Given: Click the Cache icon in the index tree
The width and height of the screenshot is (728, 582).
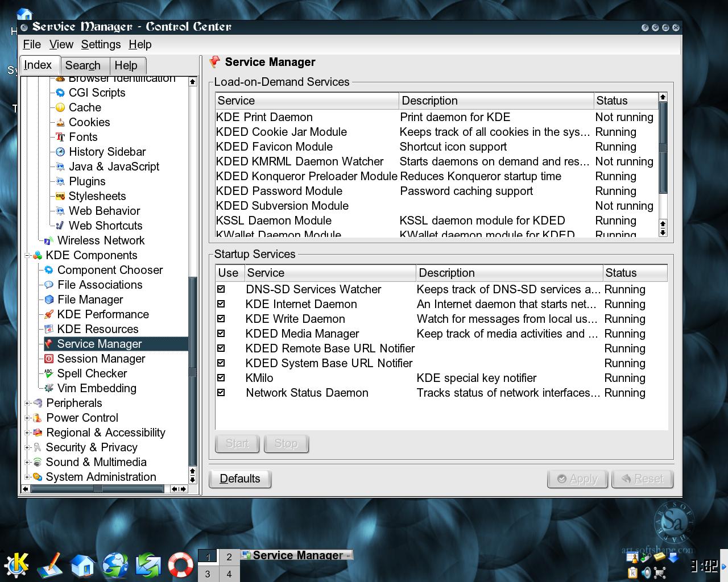Looking at the screenshot, I should 60,107.
